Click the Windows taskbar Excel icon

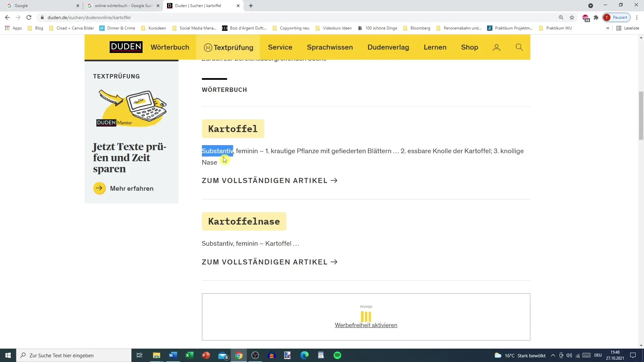(189, 355)
